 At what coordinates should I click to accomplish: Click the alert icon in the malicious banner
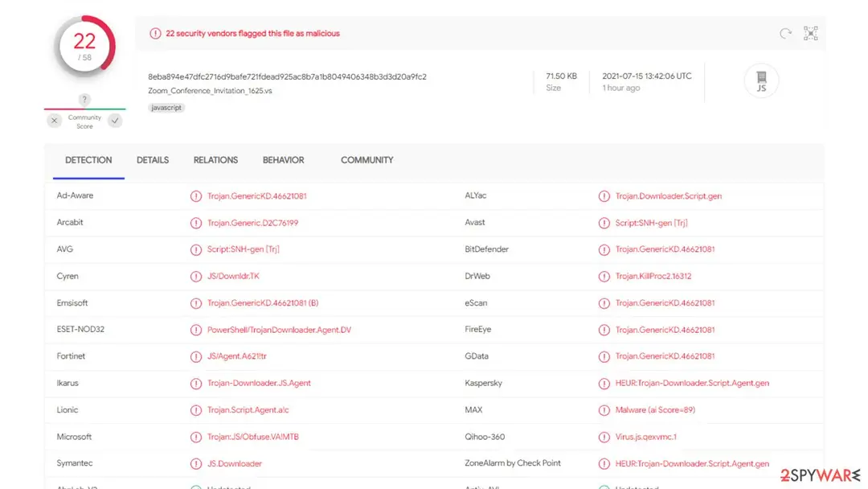[x=155, y=34]
